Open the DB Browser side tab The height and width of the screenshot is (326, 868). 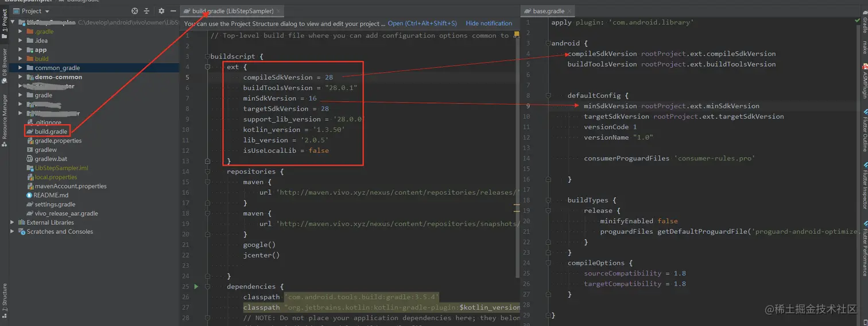tap(4, 66)
